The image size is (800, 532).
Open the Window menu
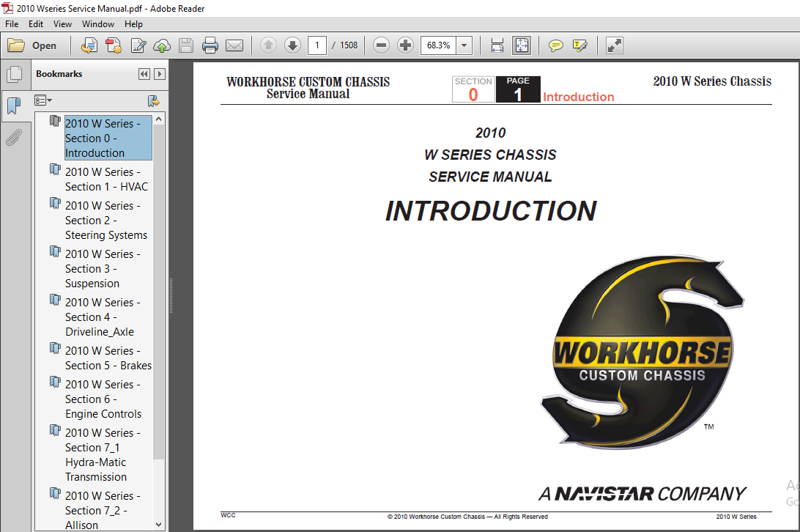click(98, 24)
